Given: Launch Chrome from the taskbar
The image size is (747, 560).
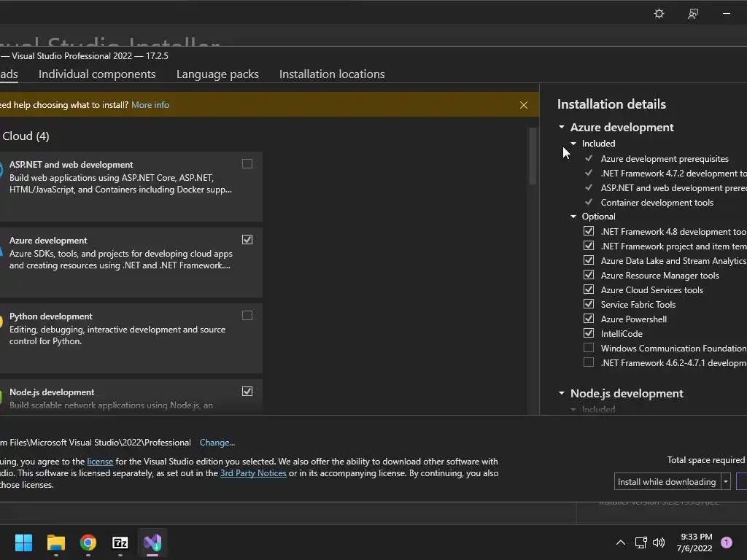Looking at the screenshot, I should coord(88,542).
